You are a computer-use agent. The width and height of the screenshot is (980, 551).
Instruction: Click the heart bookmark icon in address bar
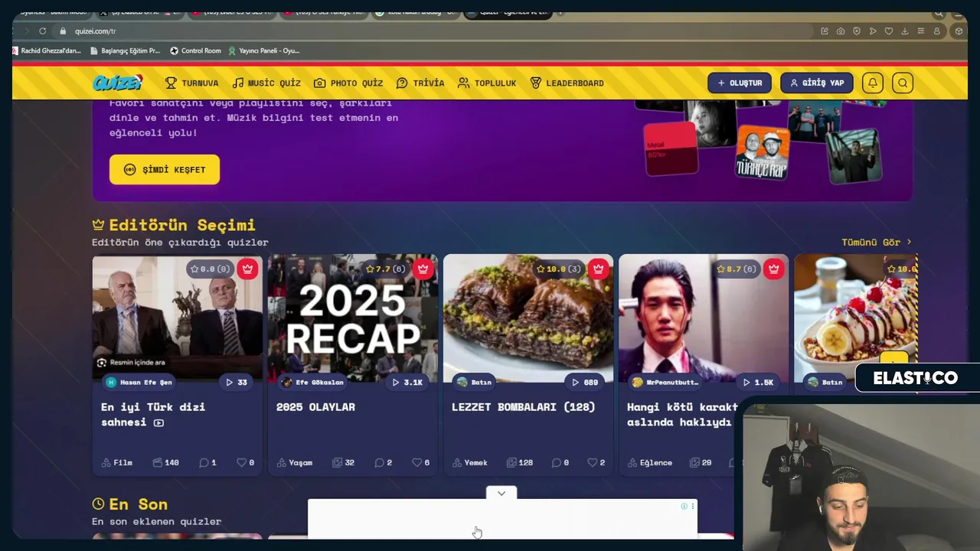tap(889, 31)
